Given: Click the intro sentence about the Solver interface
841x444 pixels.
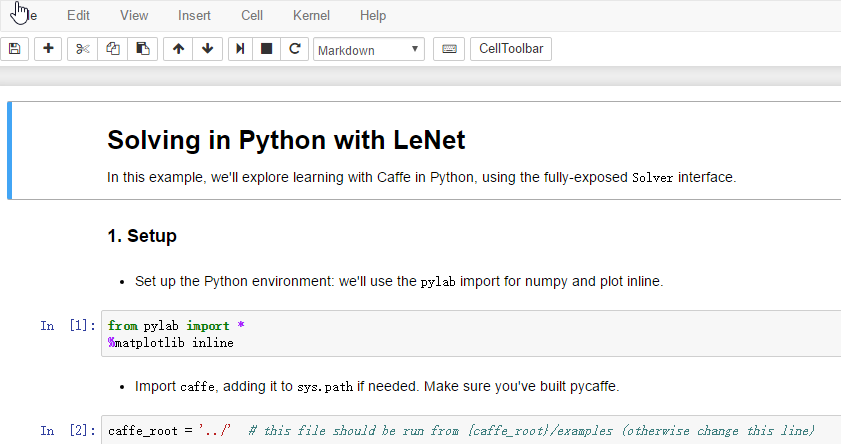Looking at the screenshot, I should (x=422, y=177).
